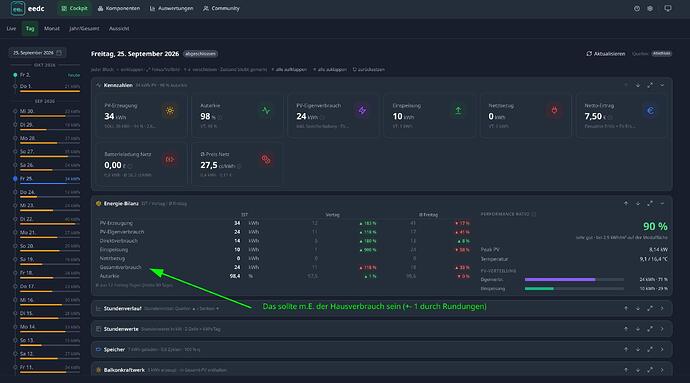Click the abgeschlossen status badge
Viewport: 690px width, 383px height.
tap(200, 54)
